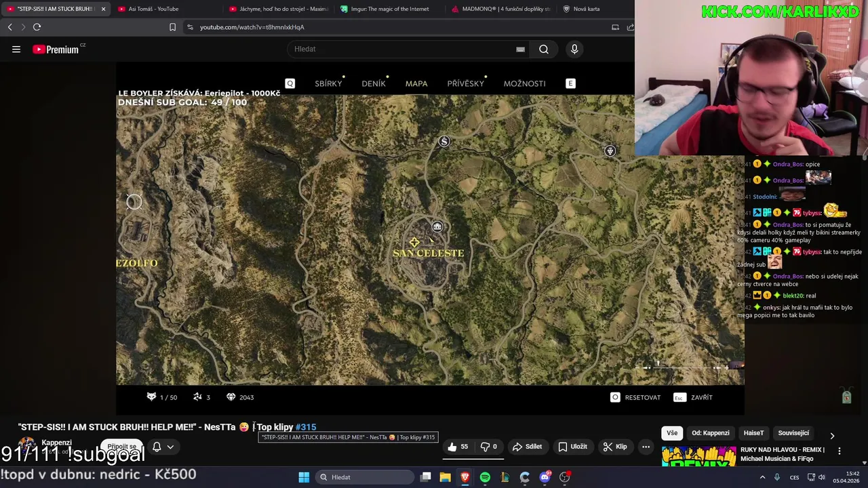Screen dimensions: 868x488
Task: Open the DENÍK game menu tab
Action: click(x=374, y=83)
